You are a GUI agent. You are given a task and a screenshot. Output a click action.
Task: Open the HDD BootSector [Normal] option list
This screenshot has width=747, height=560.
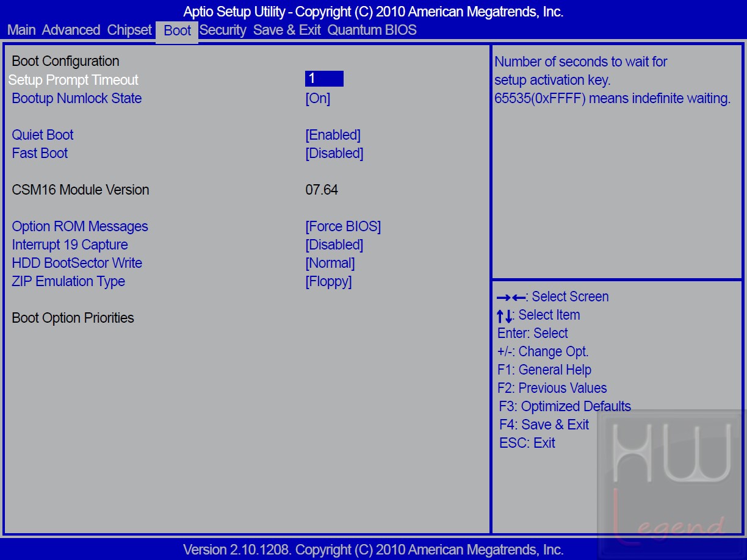pos(330,263)
